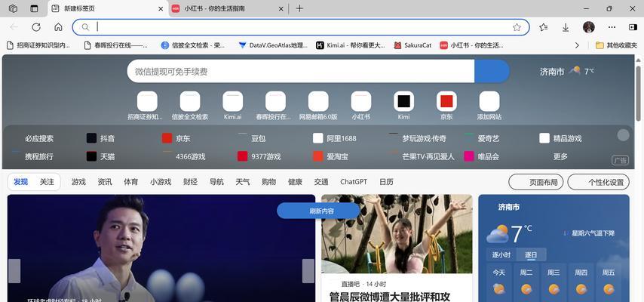Open the SakuraCat bookmark
The width and height of the screenshot is (644, 302).
412,45
